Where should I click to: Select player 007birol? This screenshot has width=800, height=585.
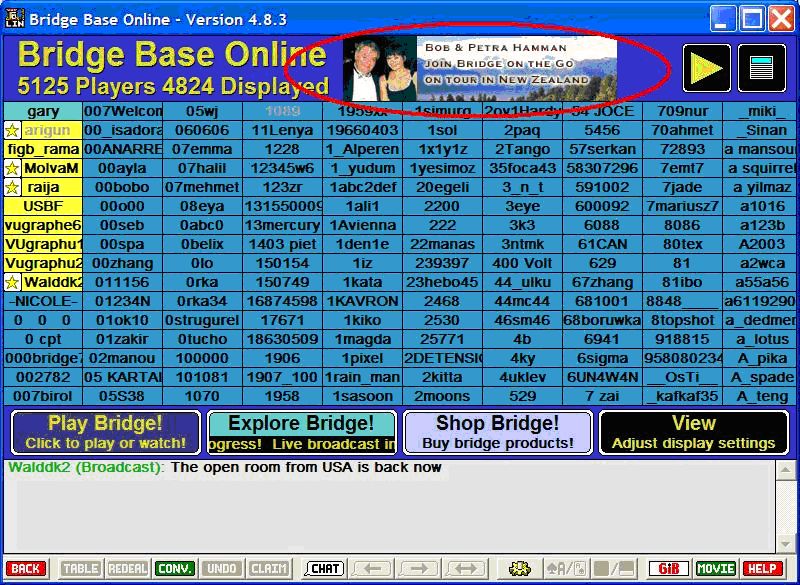pos(43,396)
